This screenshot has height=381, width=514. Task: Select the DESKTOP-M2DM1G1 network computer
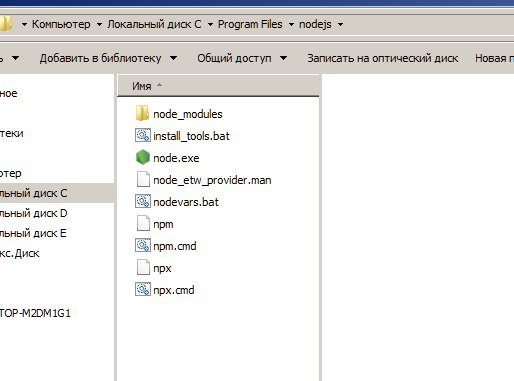click(35, 313)
